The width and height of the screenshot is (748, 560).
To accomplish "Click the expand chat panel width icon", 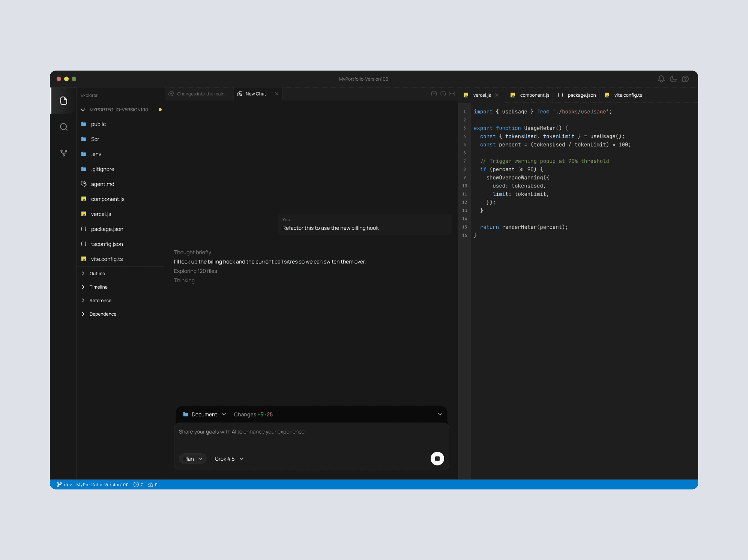I will pyautogui.click(x=452, y=94).
